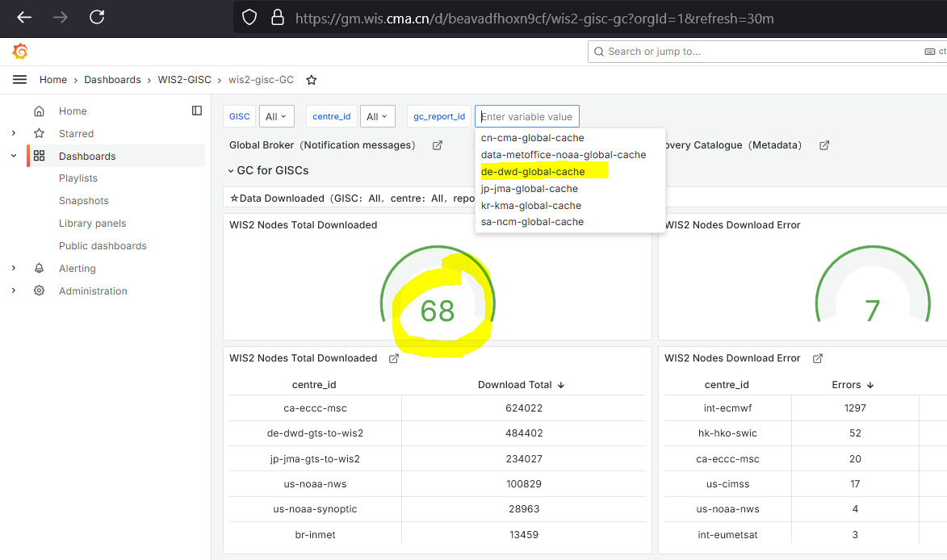The width and height of the screenshot is (947, 560).
Task: Toggle the hamburger menu icon
Action: coord(20,80)
